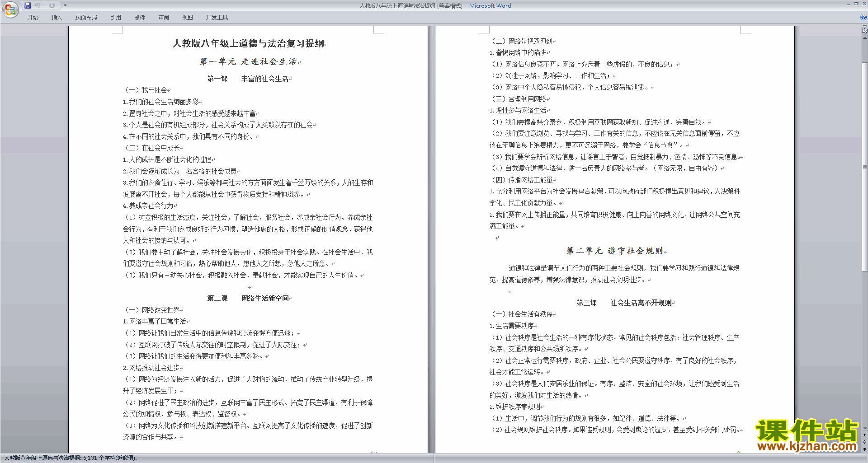Click heading 第三课 社会生活离不开规则
This screenshot has height=463, width=868.
click(x=624, y=303)
